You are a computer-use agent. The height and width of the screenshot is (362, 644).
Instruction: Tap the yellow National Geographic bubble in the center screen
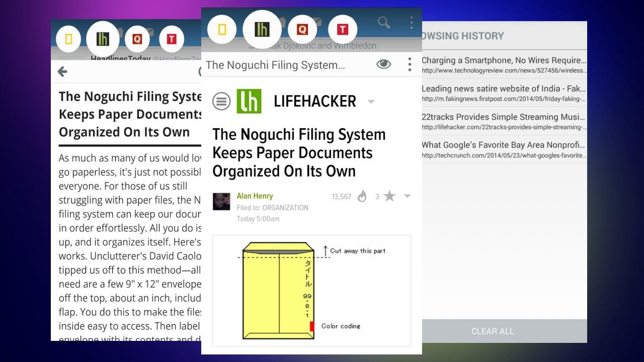coord(222,30)
